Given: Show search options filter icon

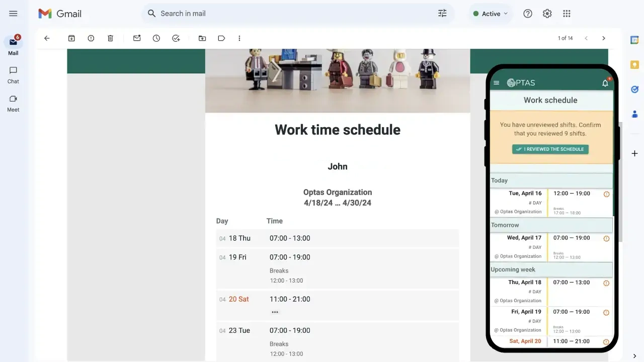Looking at the screenshot, I should click(442, 14).
